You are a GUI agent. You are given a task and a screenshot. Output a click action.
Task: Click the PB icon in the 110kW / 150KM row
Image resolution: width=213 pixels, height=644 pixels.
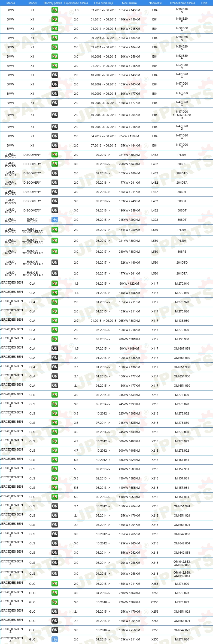point(55,19)
